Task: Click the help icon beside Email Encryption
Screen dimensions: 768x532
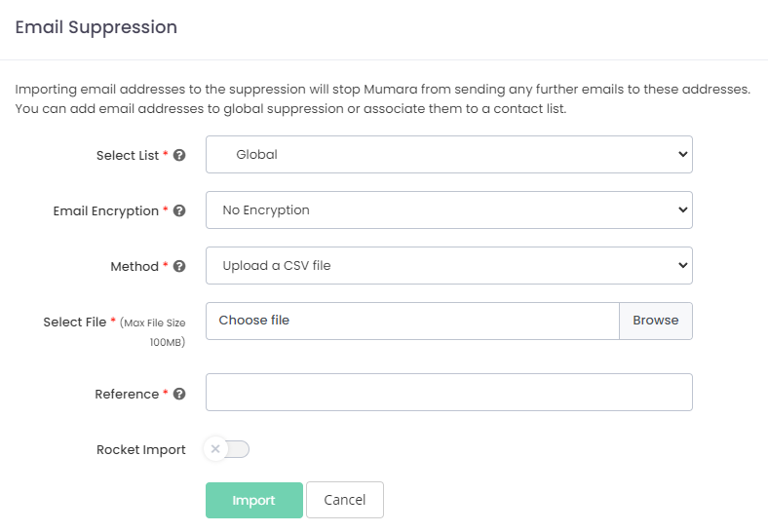Action: point(179,210)
